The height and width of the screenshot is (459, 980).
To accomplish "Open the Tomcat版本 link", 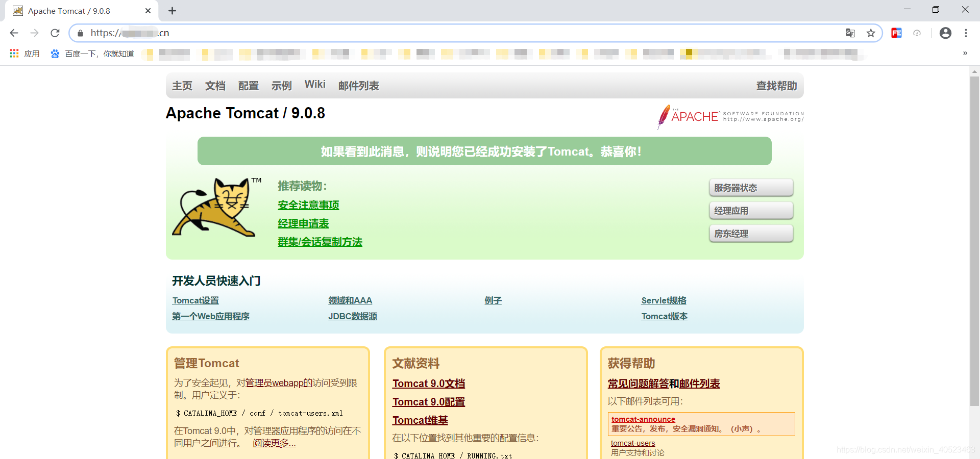I will (x=665, y=316).
